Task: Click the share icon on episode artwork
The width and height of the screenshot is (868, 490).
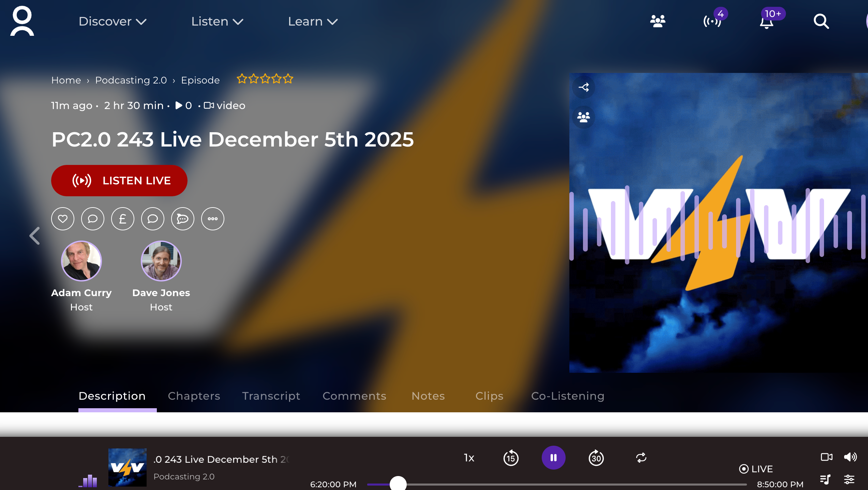Action: [x=584, y=87]
